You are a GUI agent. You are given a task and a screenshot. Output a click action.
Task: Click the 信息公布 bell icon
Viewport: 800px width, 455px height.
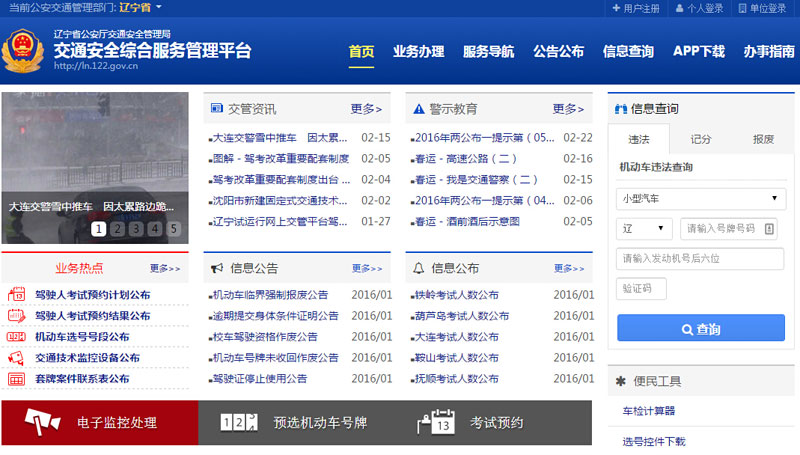point(418,268)
